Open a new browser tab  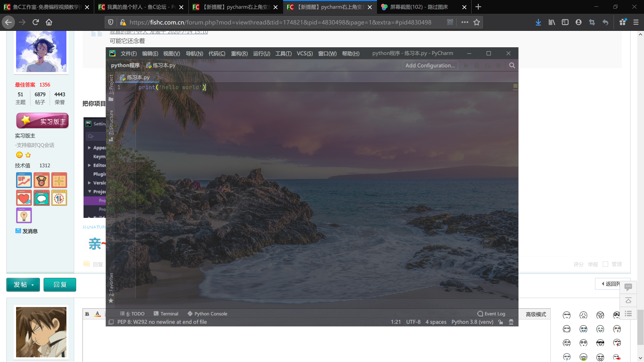tap(478, 7)
